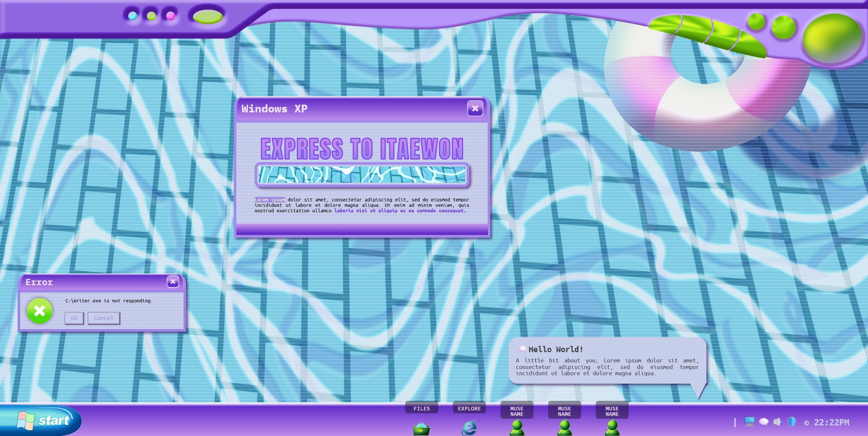Click the large green orb top right
868x436 pixels.
832,38
